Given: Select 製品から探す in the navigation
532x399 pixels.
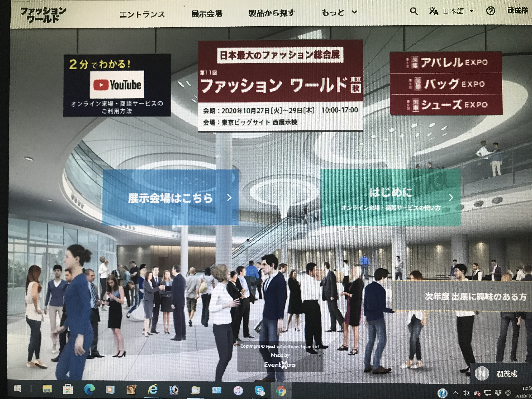Looking at the screenshot, I should (272, 13).
